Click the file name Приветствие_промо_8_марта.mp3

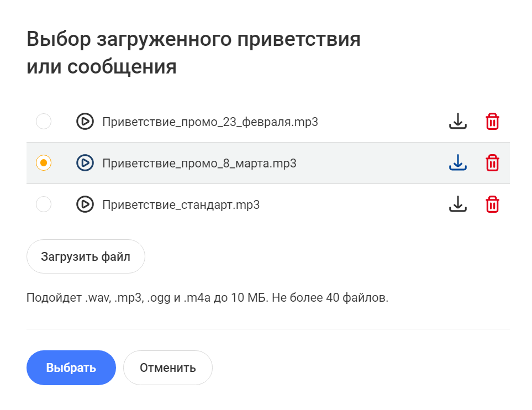pyautogui.click(x=199, y=163)
